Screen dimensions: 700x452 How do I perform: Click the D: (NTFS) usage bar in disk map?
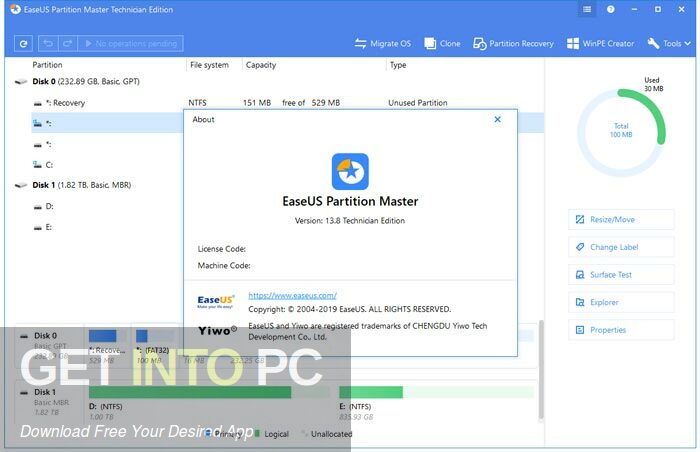point(209,392)
